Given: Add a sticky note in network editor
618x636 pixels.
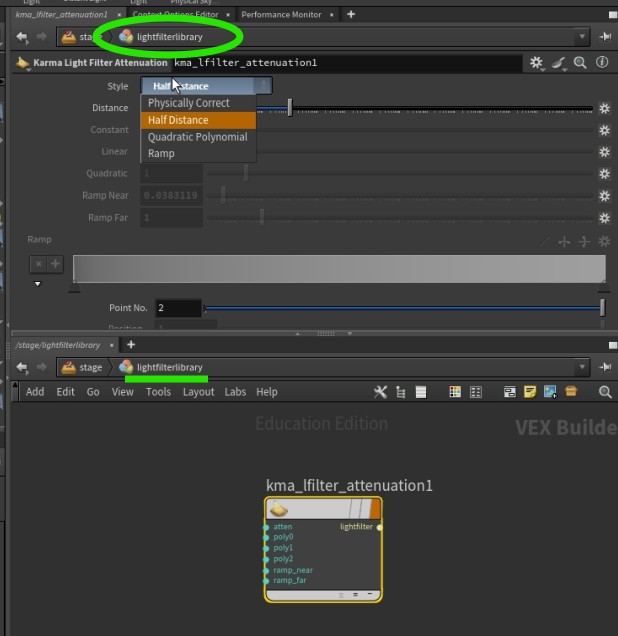Looking at the screenshot, I should (529, 392).
